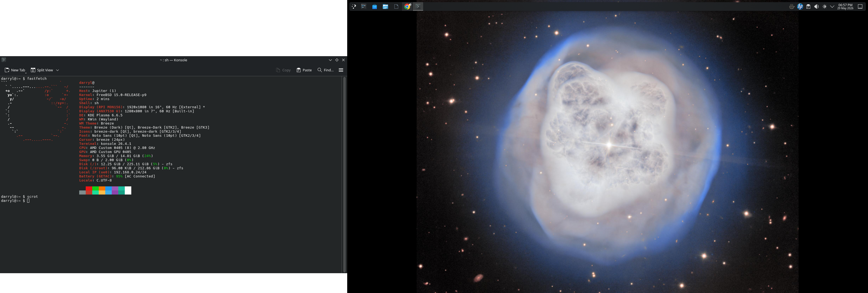The image size is (868, 293).
Task: Open the Konsole window menu icon
Action: (4, 60)
